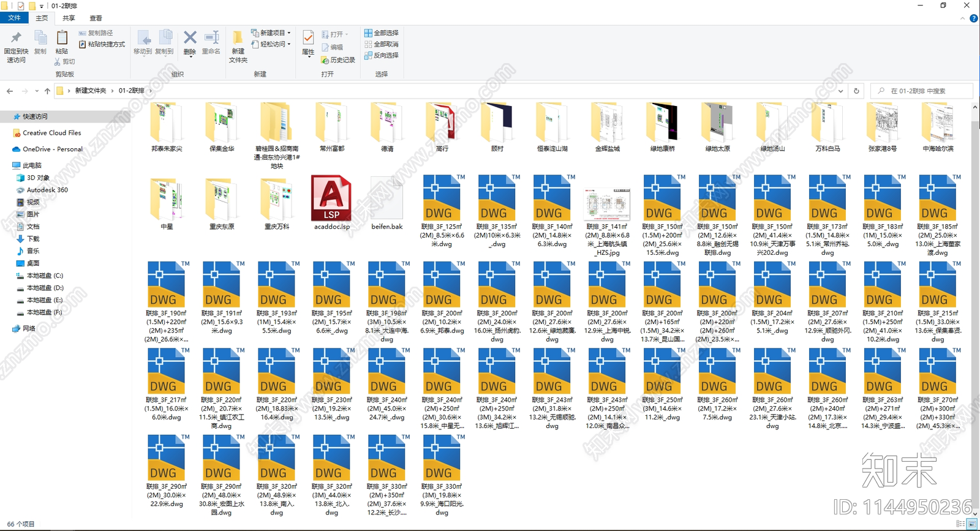
Task: Open the Open (打开) dropdown arrow
Action: (x=347, y=34)
